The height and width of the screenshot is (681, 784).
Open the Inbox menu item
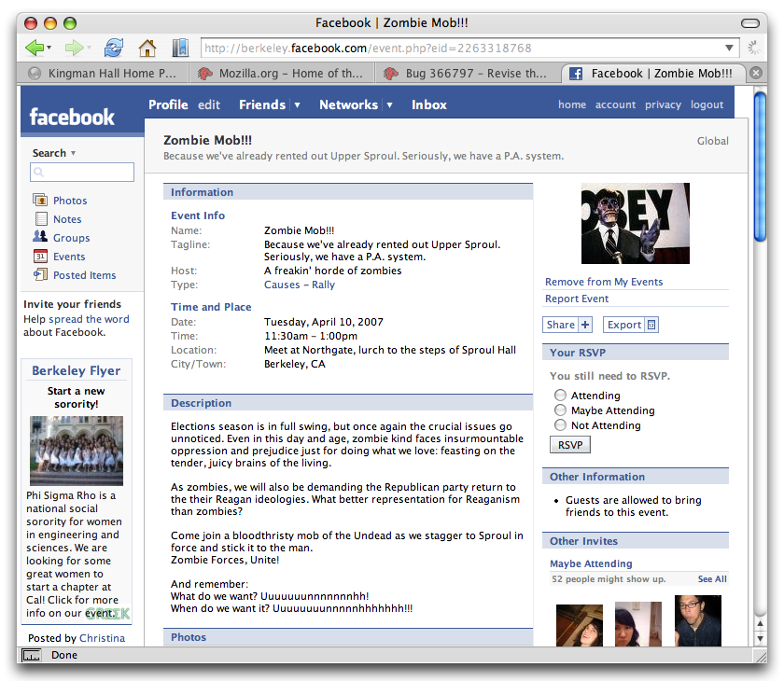(429, 104)
